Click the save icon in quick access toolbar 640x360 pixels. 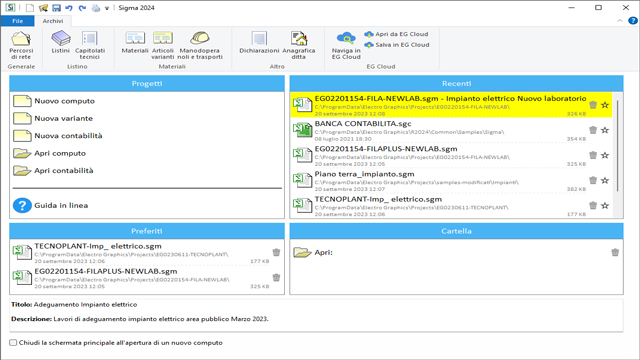pyautogui.click(x=56, y=8)
